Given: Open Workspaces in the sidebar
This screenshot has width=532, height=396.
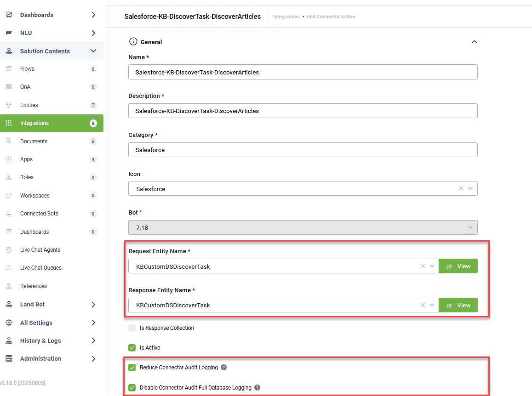Looking at the screenshot, I should coord(51,196).
